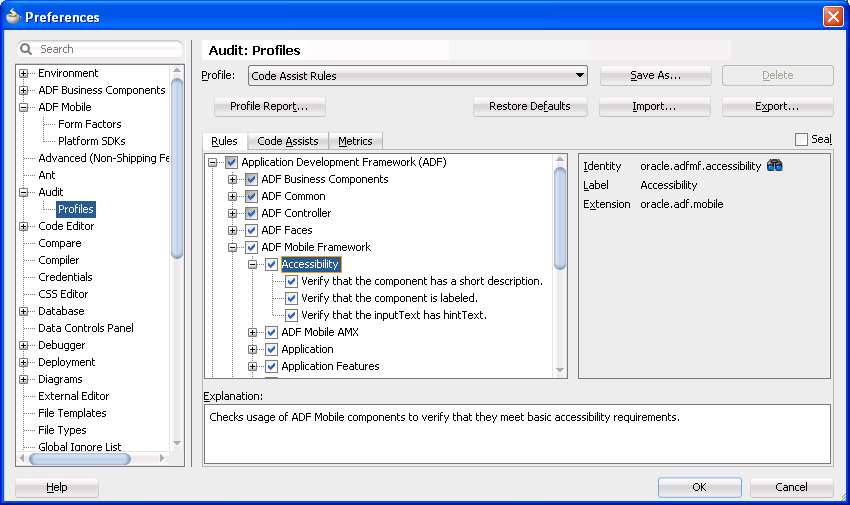The image size is (850, 505).
Task: Collapse the ADF Mobile Framework rule node
Action: point(233,247)
